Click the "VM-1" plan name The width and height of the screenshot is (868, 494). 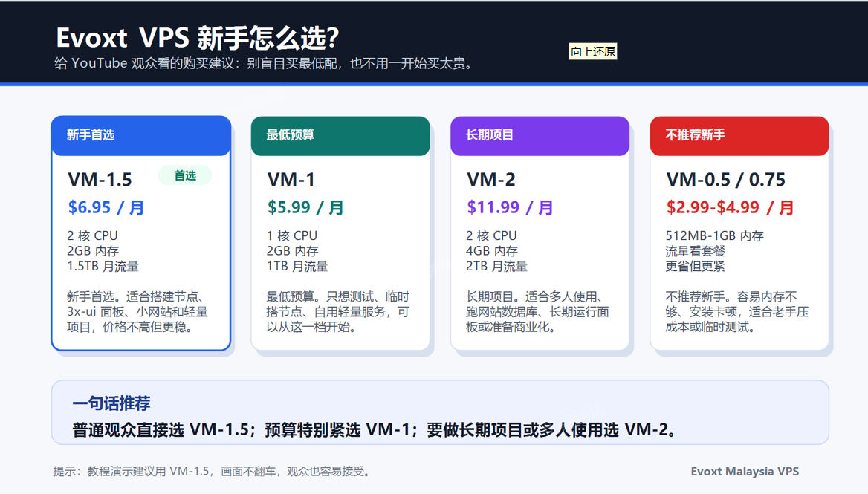291,179
